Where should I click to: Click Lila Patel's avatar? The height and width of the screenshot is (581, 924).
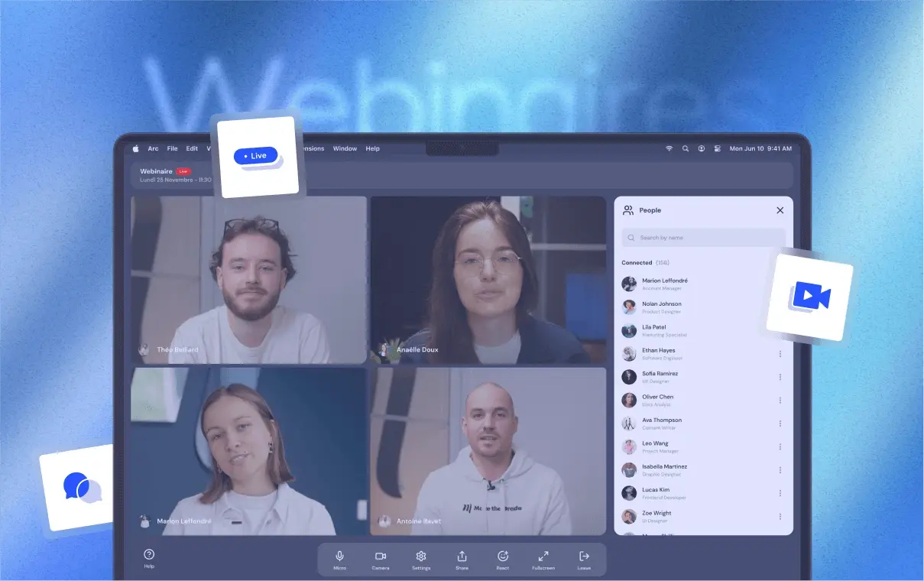coord(629,330)
